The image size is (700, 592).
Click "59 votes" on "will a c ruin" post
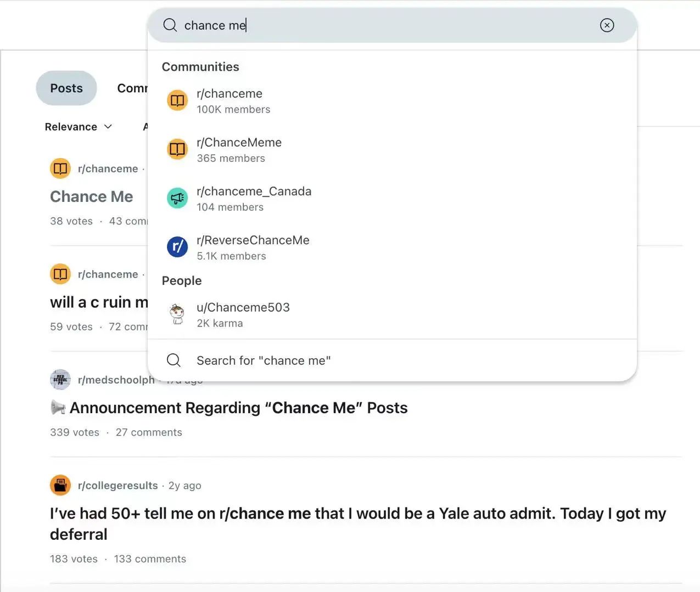tap(71, 326)
